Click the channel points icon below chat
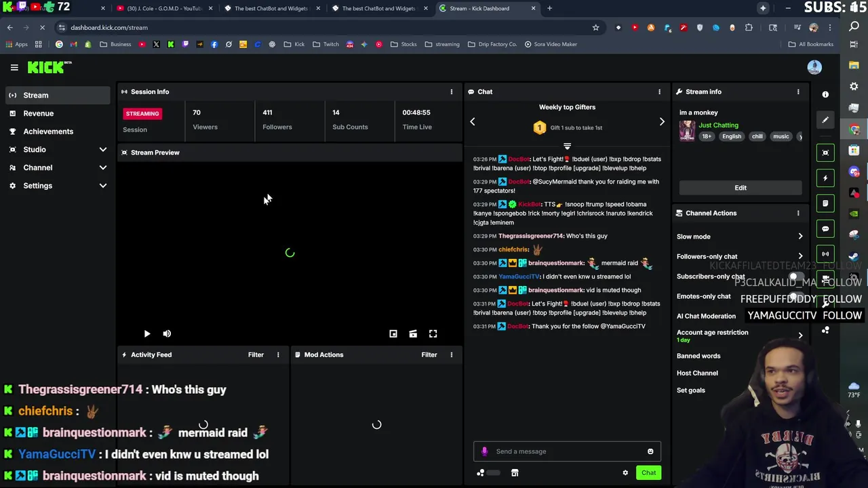The height and width of the screenshot is (488, 868). 481,473
